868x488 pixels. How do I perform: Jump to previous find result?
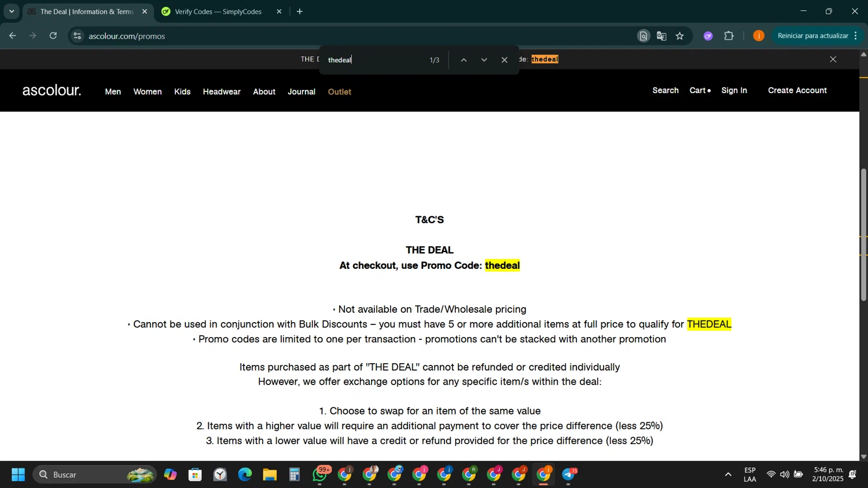[x=464, y=60]
